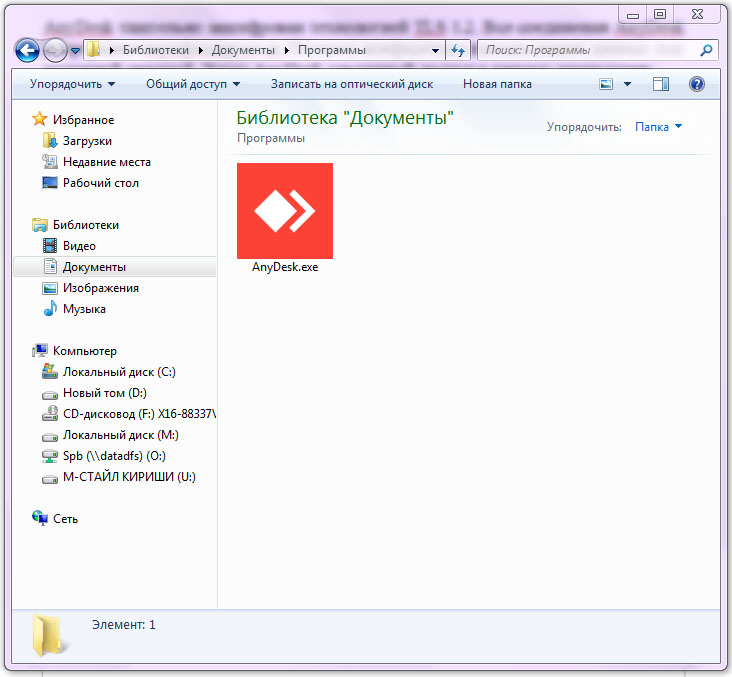Image resolution: width=732 pixels, height=677 pixels.
Task: Select Избранное in navigation pane
Action: pyautogui.click(x=84, y=120)
